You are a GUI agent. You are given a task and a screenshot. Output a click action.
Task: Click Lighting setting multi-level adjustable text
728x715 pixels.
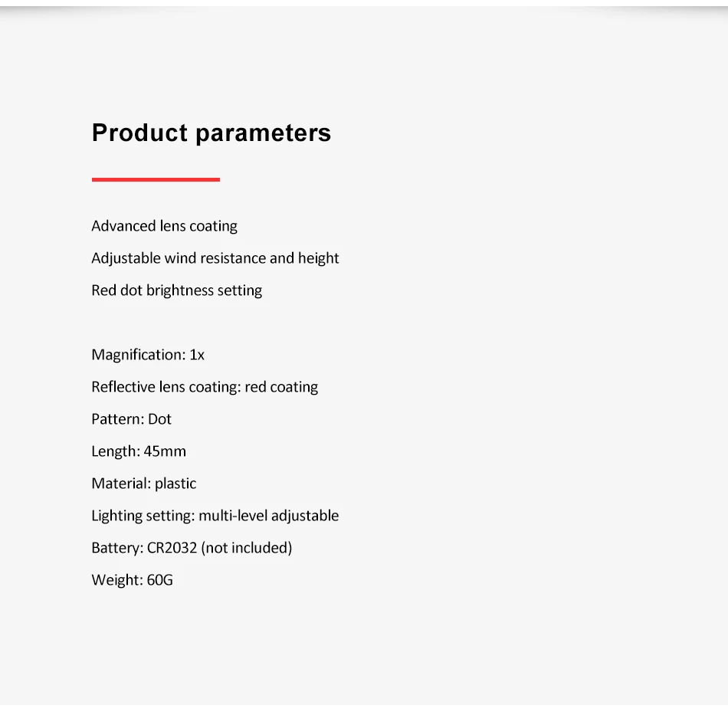pos(215,516)
